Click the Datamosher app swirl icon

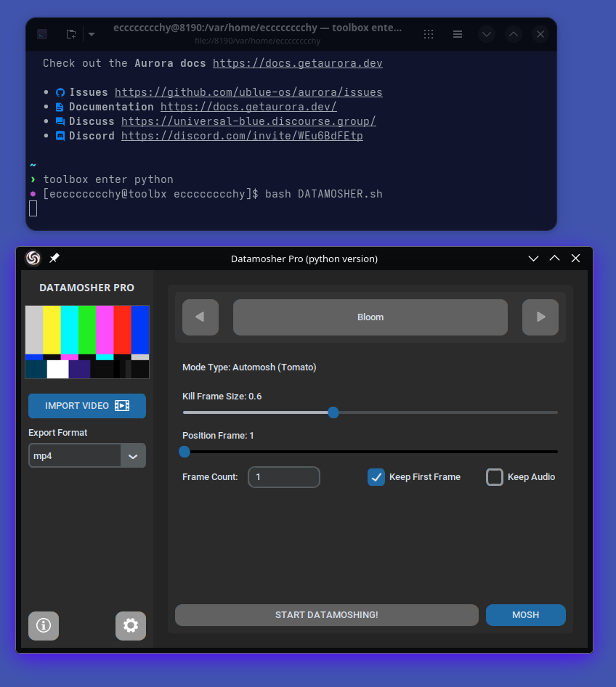(x=33, y=259)
